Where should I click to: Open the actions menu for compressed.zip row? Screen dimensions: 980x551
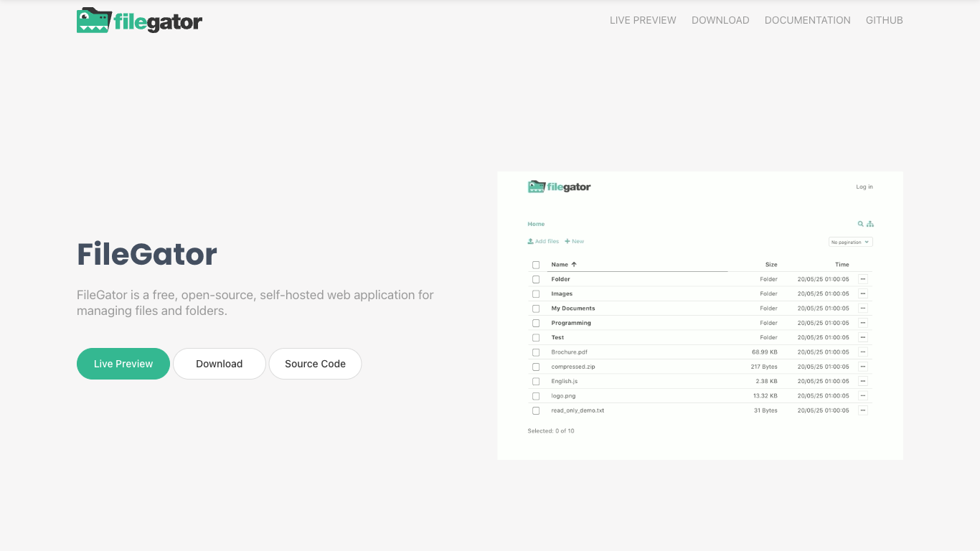click(x=863, y=367)
